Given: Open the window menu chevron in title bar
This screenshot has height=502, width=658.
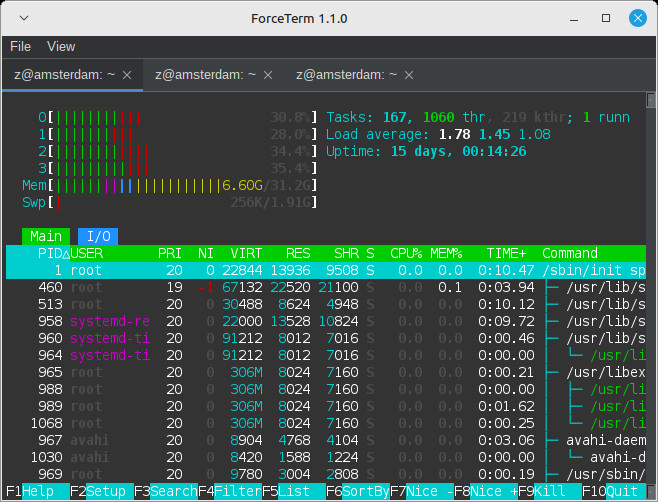Looking at the screenshot, I should click(x=23, y=19).
